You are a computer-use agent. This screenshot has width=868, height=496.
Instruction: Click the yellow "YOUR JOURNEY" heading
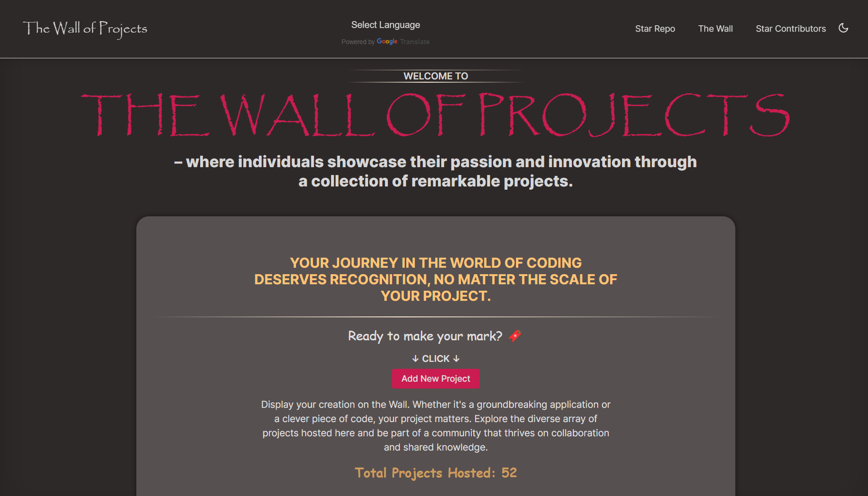tap(436, 279)
